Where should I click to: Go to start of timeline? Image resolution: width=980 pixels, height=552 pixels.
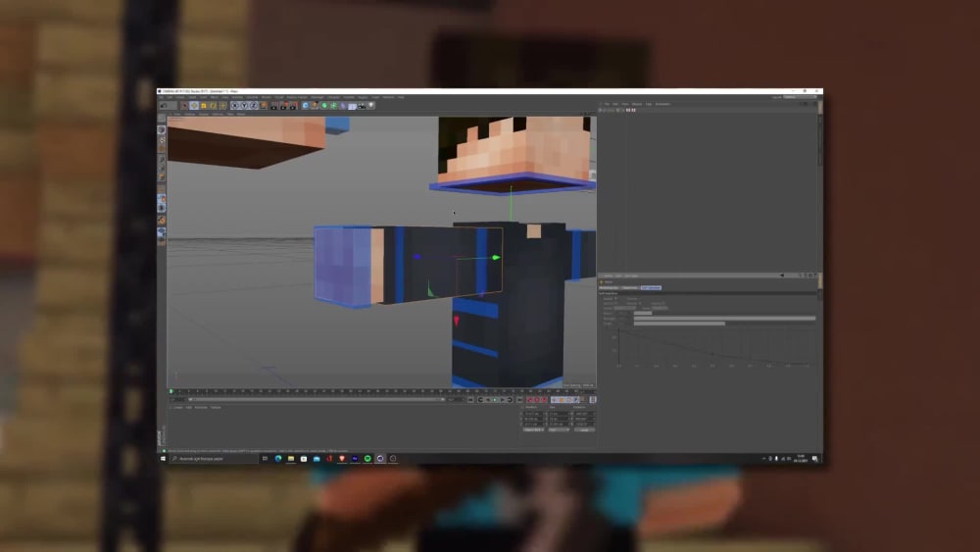coord(470,400)
